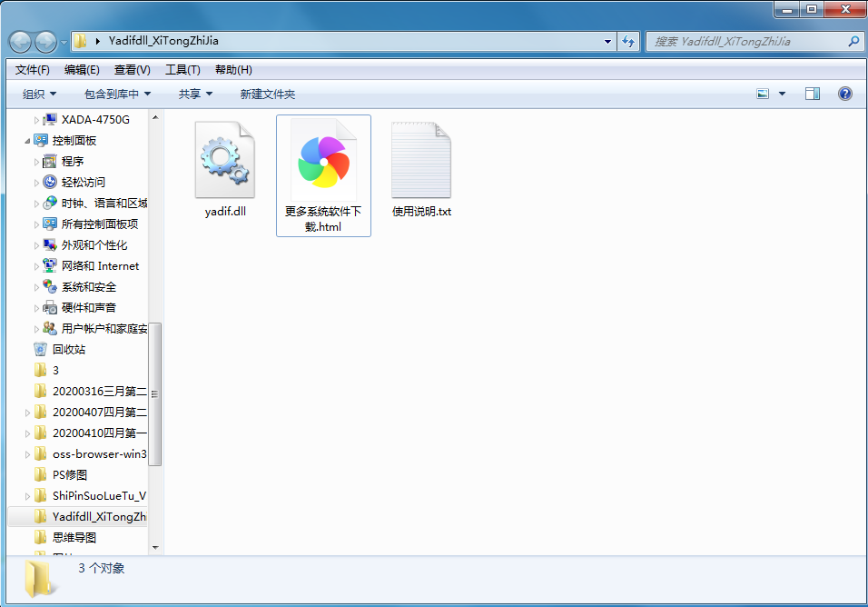Click the 思维导图 folder icon
Screen dimensions: 868x607
click(x=41, y=537)
